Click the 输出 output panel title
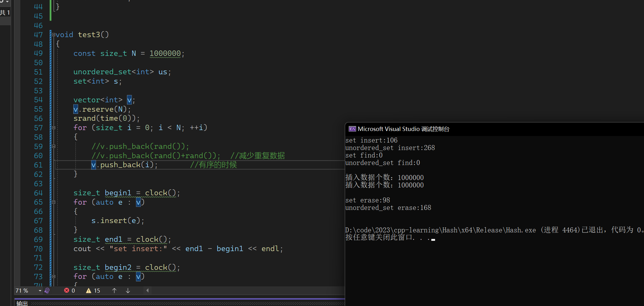The image size is (644, 306). tap(22, 303)
